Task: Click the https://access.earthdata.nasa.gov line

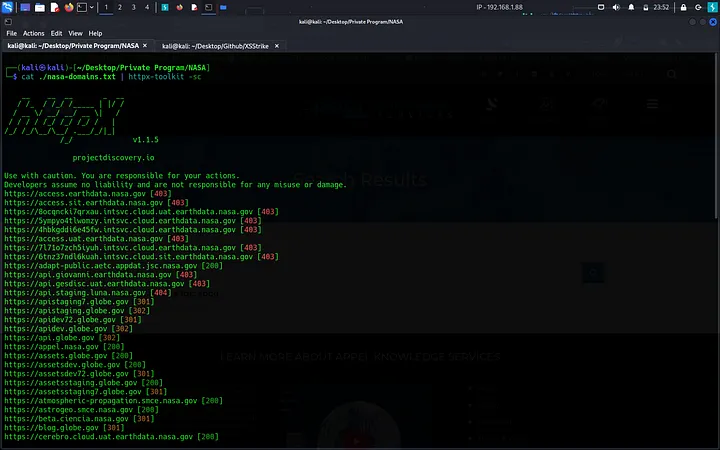Action: [88, 194]
